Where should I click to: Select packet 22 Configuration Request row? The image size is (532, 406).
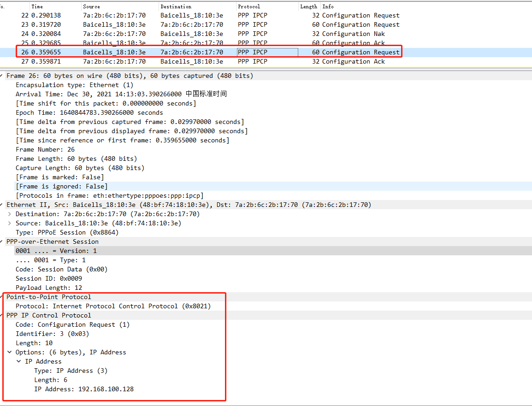[x=266, y=15]
